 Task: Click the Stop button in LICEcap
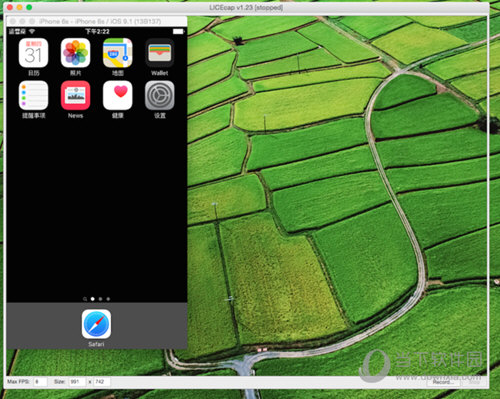474,382
